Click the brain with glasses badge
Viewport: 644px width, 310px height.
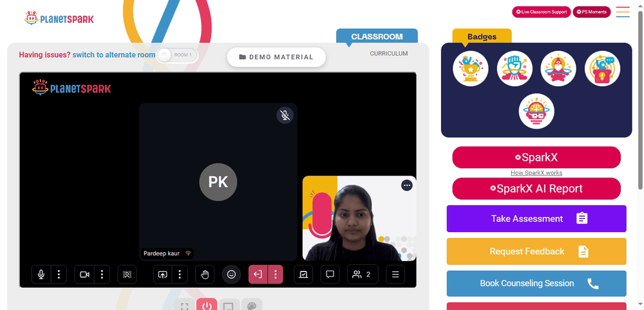536,111
